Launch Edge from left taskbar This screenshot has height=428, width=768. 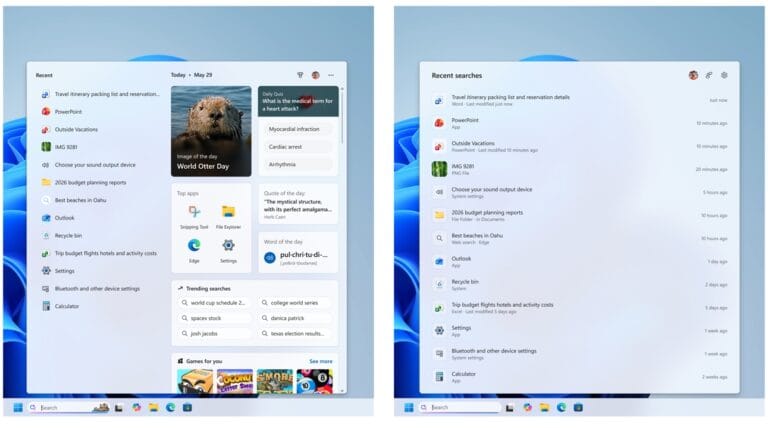click(x=170, y=407)
